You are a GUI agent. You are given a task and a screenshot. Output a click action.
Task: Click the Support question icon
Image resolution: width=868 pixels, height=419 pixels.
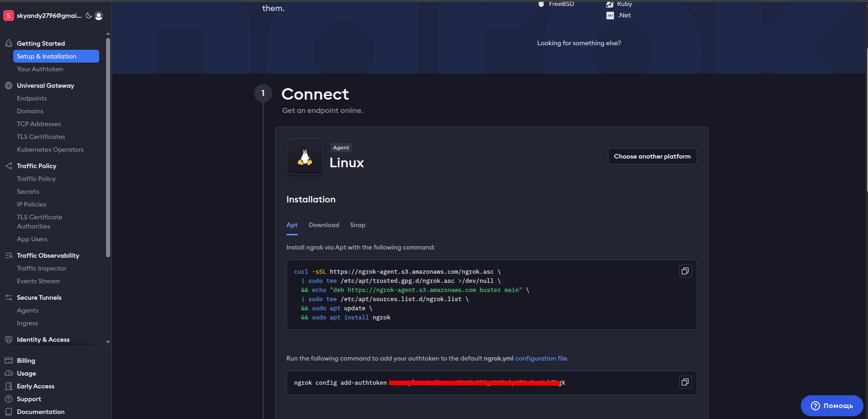tap(9, 399)
